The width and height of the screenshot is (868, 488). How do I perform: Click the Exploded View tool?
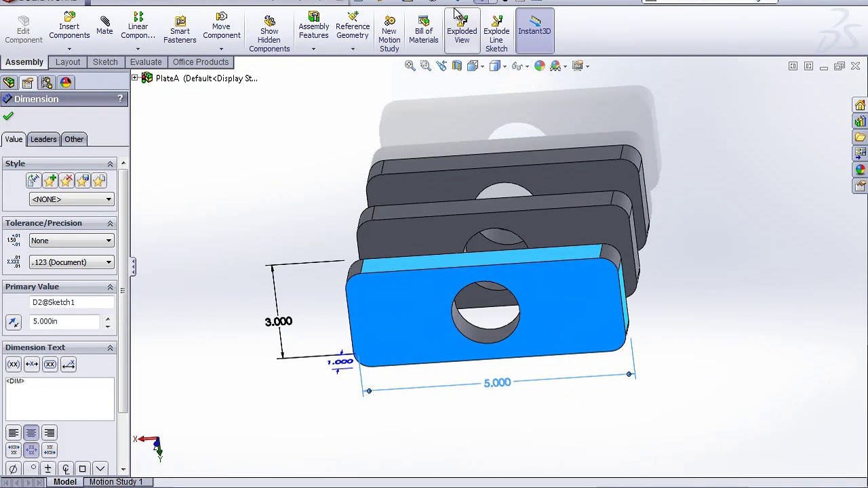click(462, 30)
